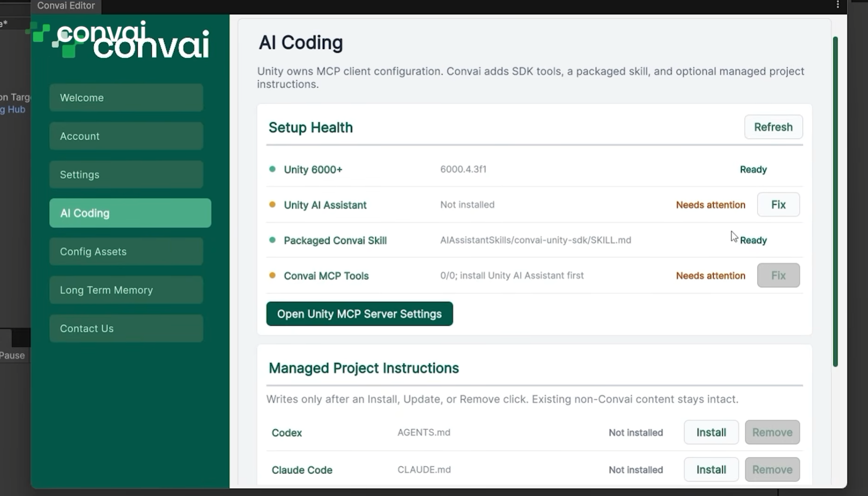Click the vertical scrollbar of AI Coding panel
Image resolution: width=868 pixels, height=496 pixels.
point(835,201)
